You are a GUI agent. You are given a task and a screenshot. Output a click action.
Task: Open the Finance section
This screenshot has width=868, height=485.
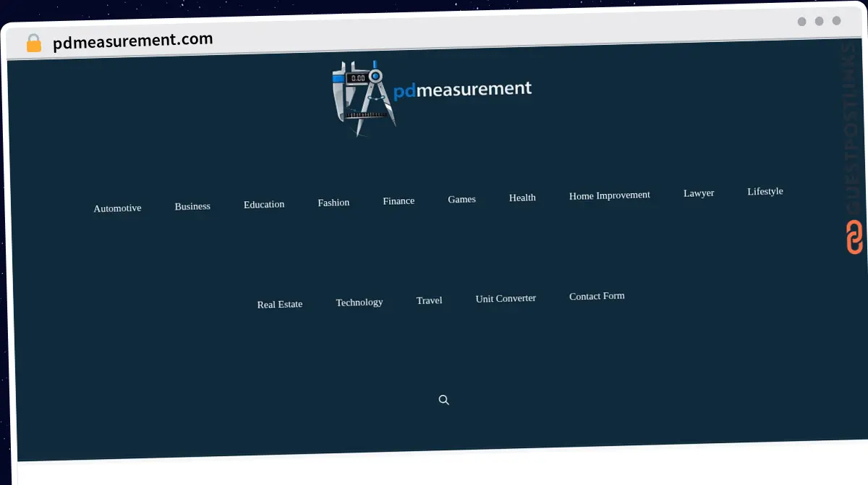coord(399,201)
